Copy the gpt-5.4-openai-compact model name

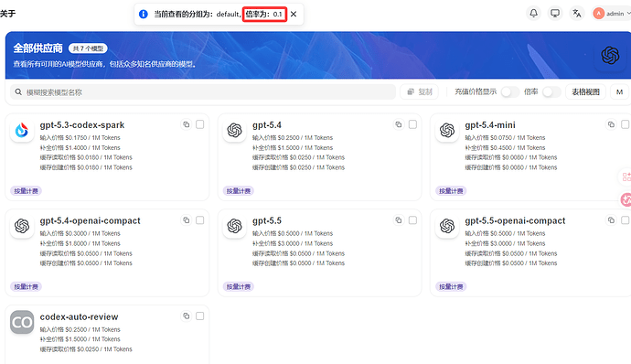point(186,220)
